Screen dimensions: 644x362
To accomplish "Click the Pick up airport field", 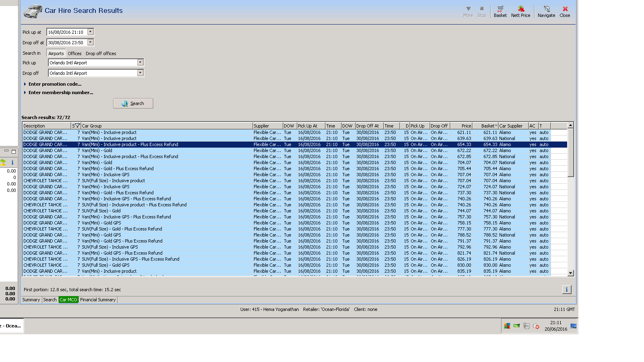I will point(93,62).
